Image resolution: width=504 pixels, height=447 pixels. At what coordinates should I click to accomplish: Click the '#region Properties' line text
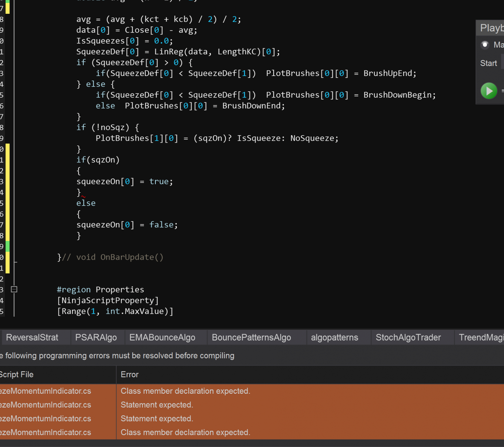pyautogui.click(x=100, y=289)
